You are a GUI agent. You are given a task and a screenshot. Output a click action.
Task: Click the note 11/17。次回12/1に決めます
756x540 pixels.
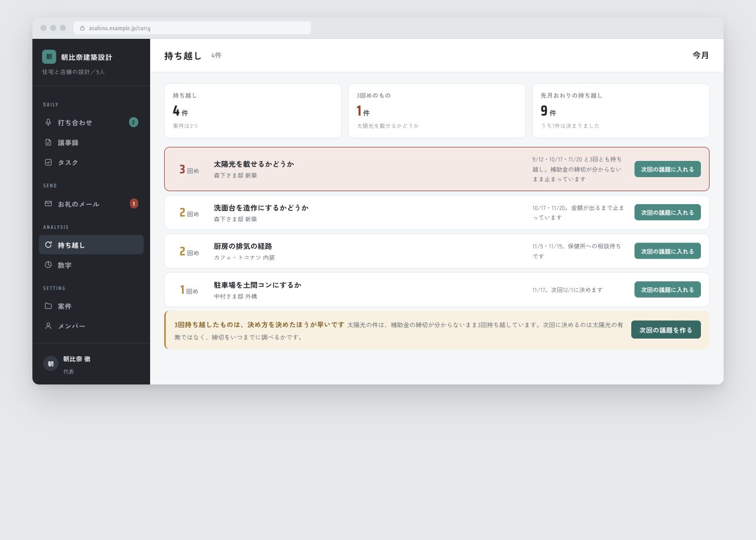pyautogui.click(x=568, y=290)
